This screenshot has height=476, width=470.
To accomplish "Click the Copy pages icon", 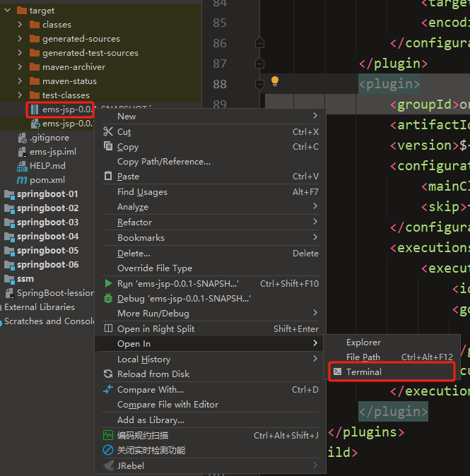I will tap(108, 146).
